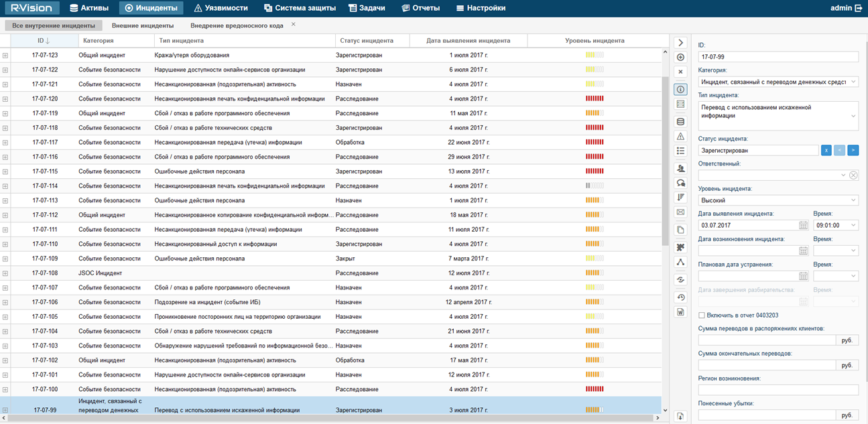Click the database cylinder sidebar icon
This screenshot has height=424, width=868.
pyautogui.click(x=680, y=122)
